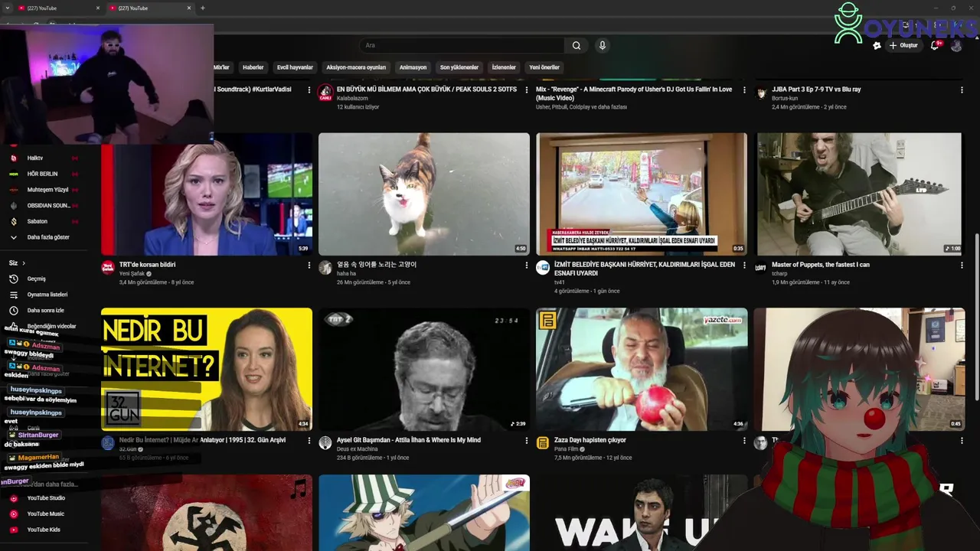Select the Son yüklenenler chip

coord(459,67)
